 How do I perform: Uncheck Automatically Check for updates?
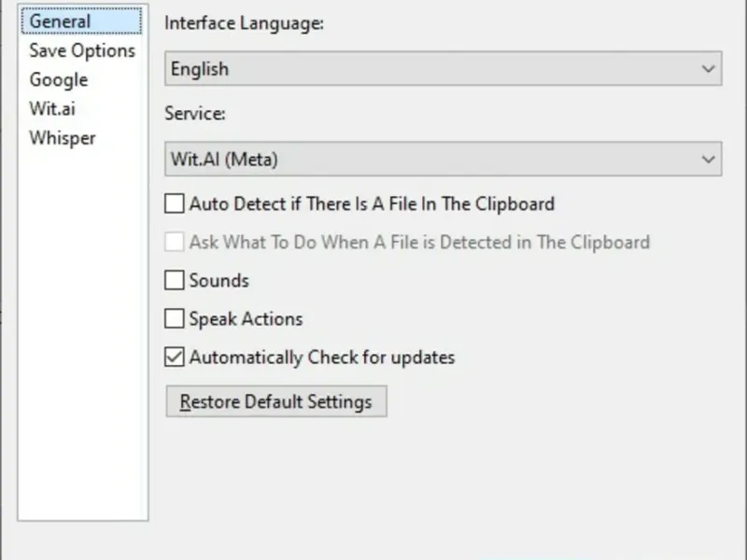175,357
